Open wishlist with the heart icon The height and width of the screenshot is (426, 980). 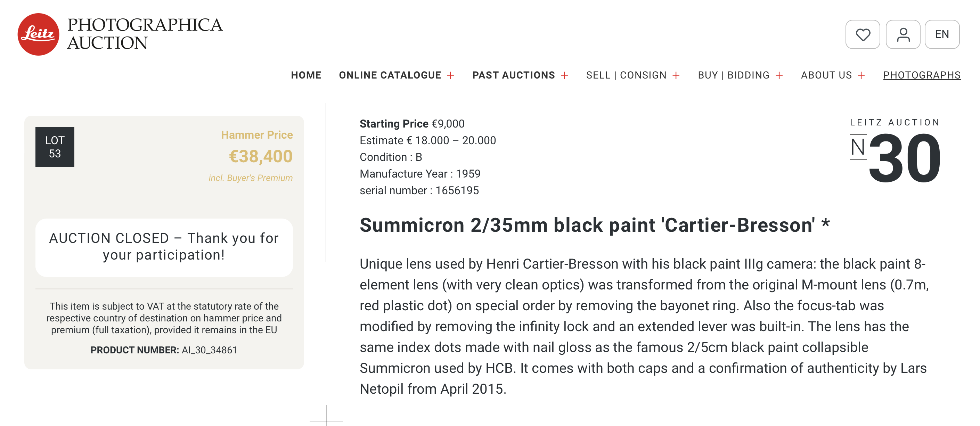tap(863, 34)
